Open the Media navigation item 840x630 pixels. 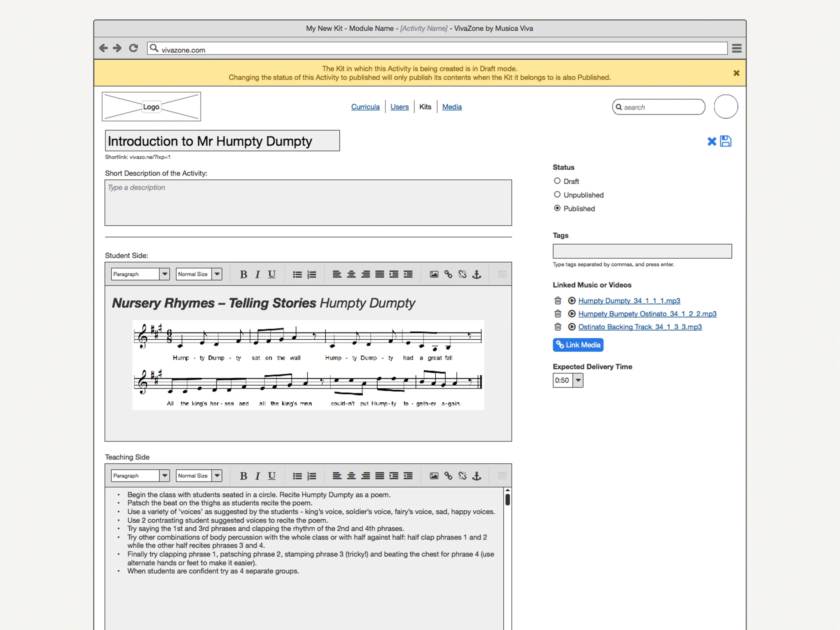pos(452,107)
